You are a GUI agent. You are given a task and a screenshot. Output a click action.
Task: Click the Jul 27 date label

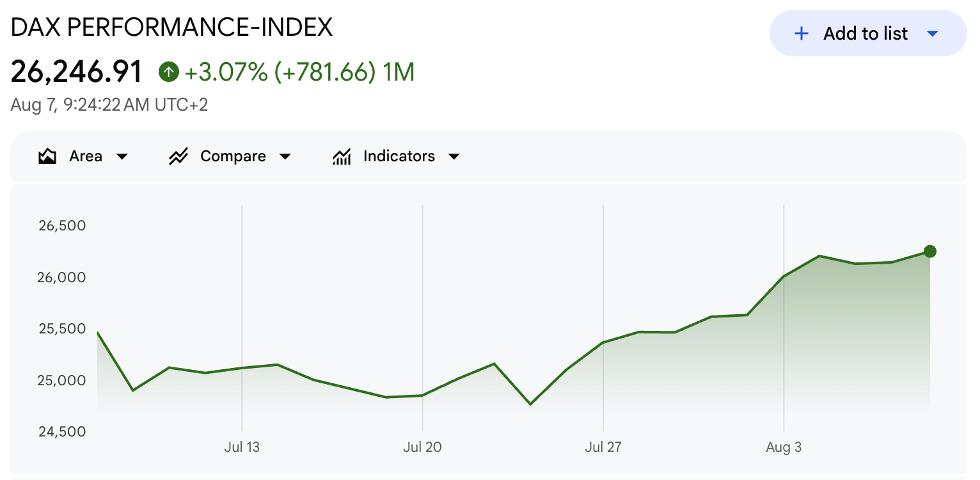[x=603, y=447]
